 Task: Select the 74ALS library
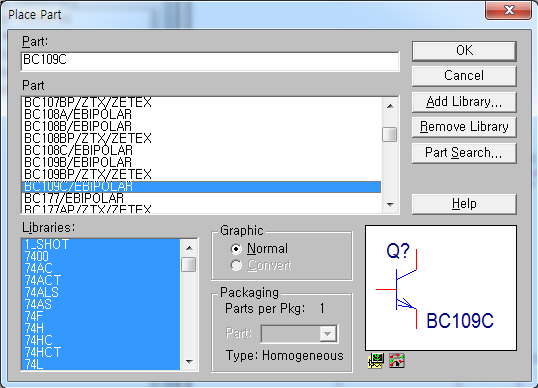tap(101, 292)
